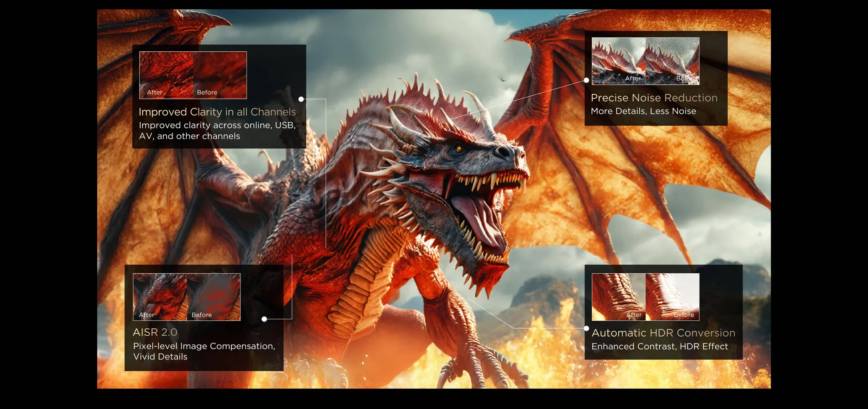Click the Improved Clarity Before thumbnail
The height and width of the screenshot is (409, 868).
pyautogui.click(x=220, y=75)
